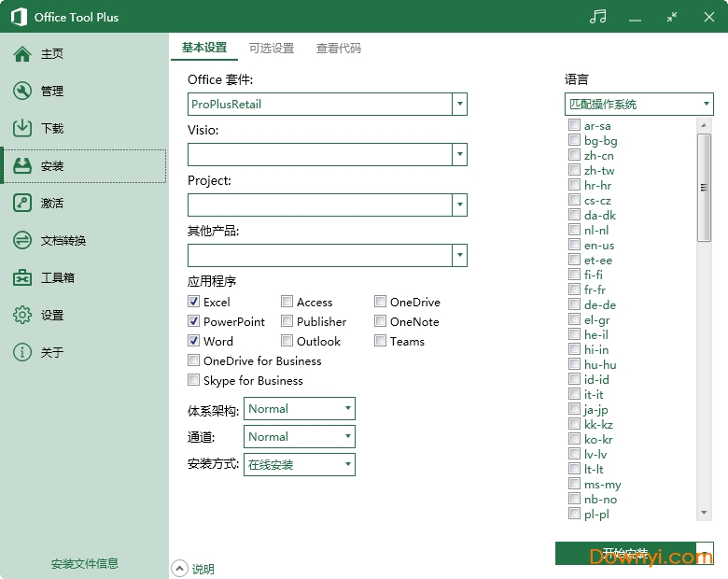Image resolution: width=728 pixels, height=579 pixels.
Task: Click the Toolbox briefcase icon
Action: point(22,278)
